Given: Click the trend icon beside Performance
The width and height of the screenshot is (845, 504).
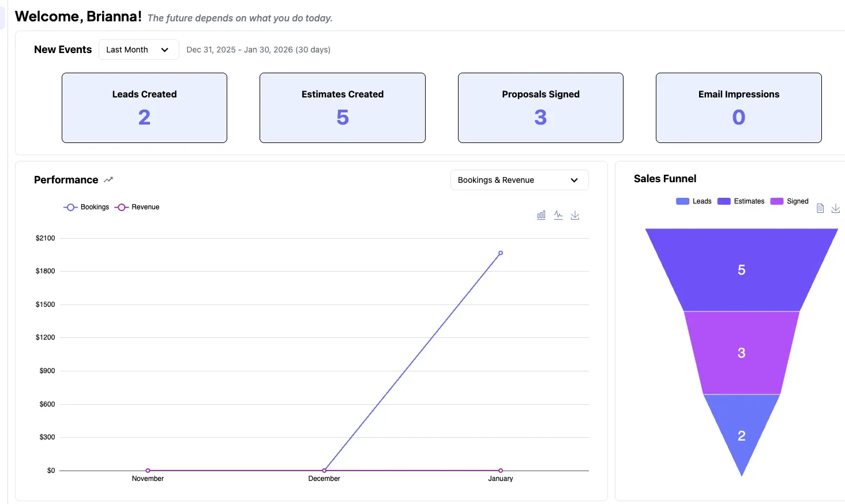Looking at the screenshot, I should 108,180.
